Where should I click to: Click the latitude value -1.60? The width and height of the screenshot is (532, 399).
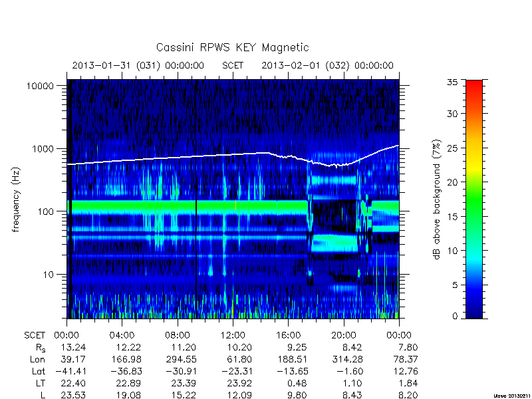(350, 371)
